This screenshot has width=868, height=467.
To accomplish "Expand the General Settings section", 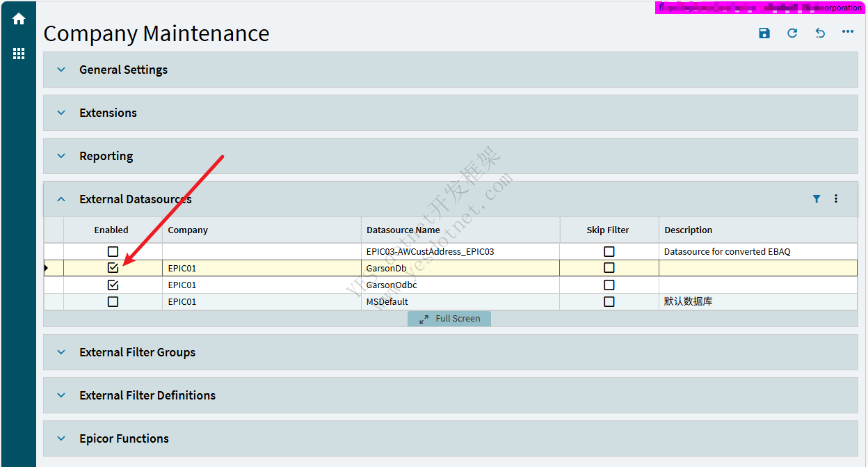I will tap(61, 70).
